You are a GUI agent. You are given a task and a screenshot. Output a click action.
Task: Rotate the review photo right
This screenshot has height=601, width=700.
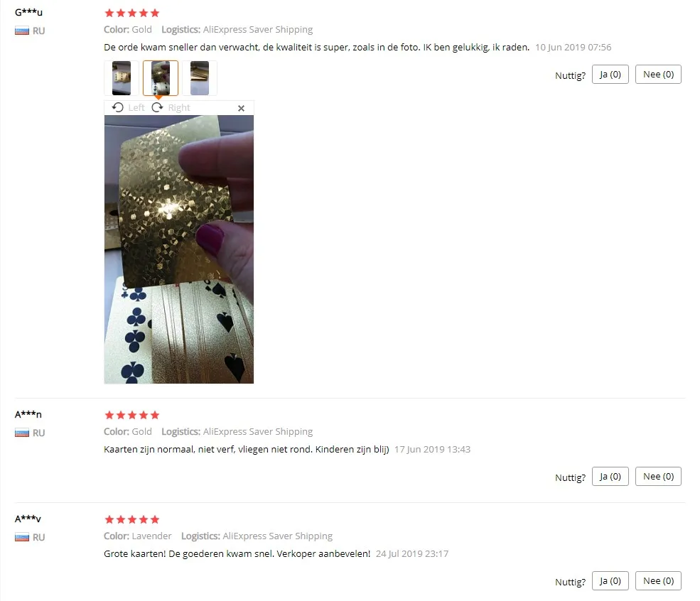point(171,107)
